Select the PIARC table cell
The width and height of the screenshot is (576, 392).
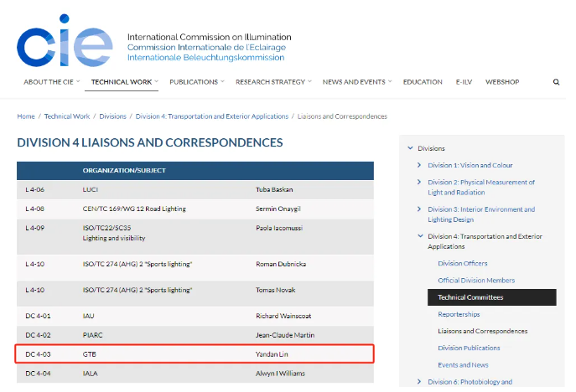pos(92,335)
